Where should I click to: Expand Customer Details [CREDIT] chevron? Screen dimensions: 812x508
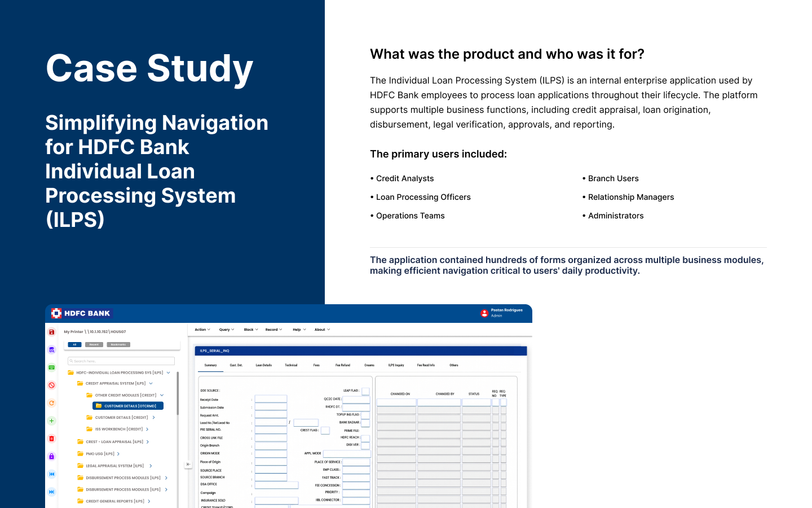153,418
